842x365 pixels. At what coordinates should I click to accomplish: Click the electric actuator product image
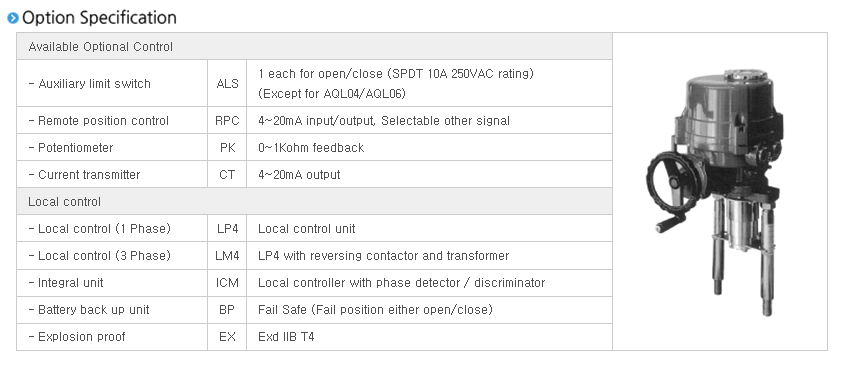[716, 192]
